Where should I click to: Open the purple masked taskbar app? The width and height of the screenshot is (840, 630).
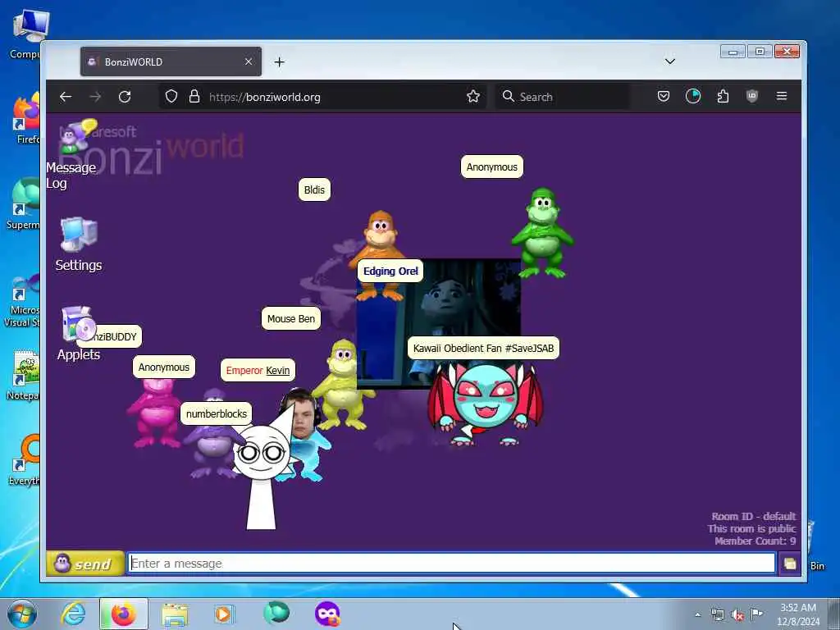(x=327, y=614)
